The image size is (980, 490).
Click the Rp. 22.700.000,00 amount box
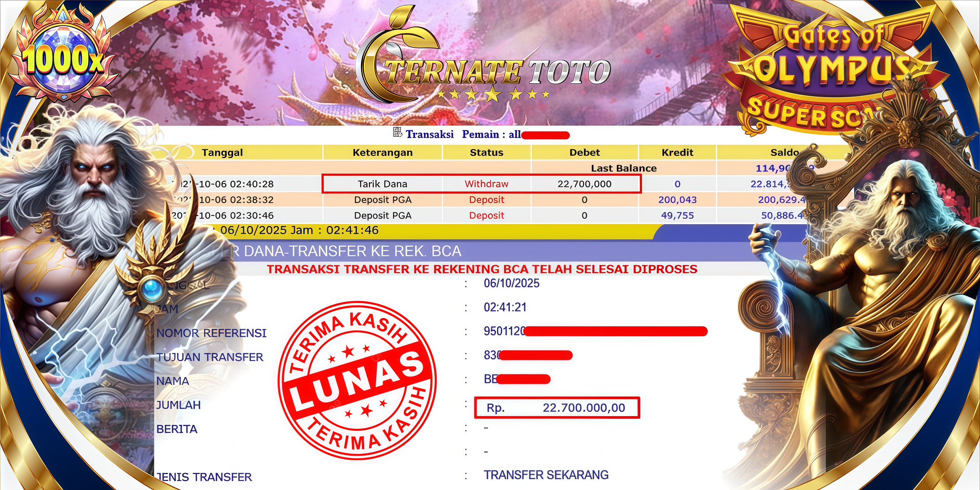pyautogui.click(x=557, y=408)
